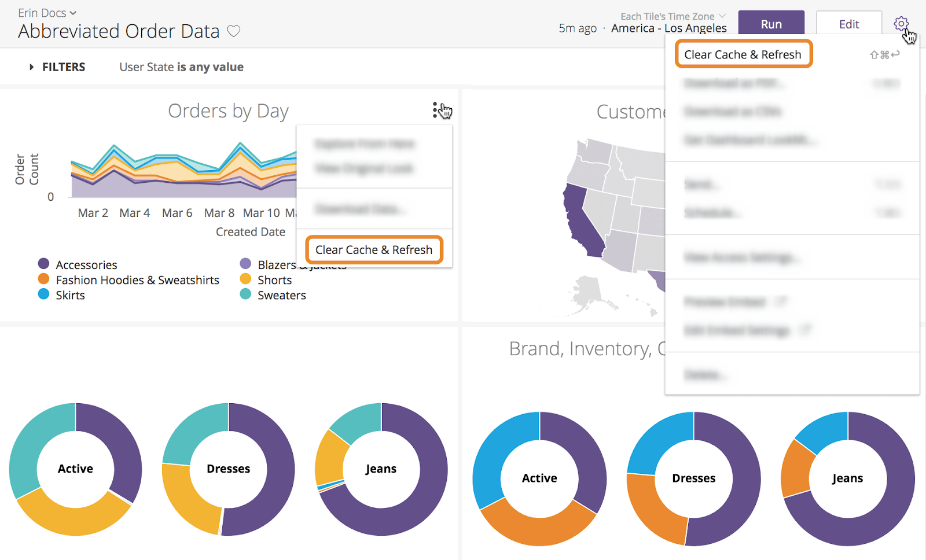Favorite the dashboard with the heart icon
Image resolution: width=926 pixels, height=560 pixels.
click(x=234, y=31)
